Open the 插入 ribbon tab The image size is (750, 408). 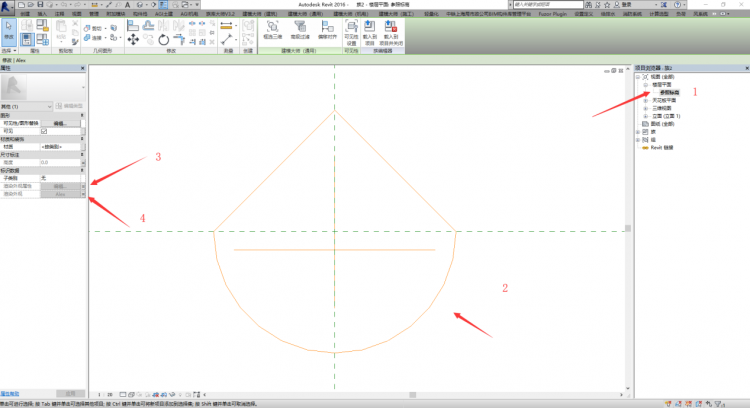[42, 15]
